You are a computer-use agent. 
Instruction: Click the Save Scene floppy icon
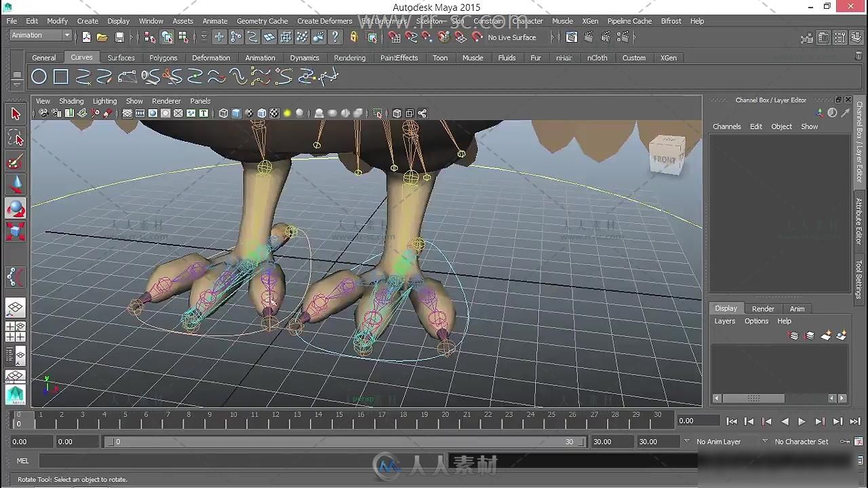pyautogui.click(x=119, y=37)
